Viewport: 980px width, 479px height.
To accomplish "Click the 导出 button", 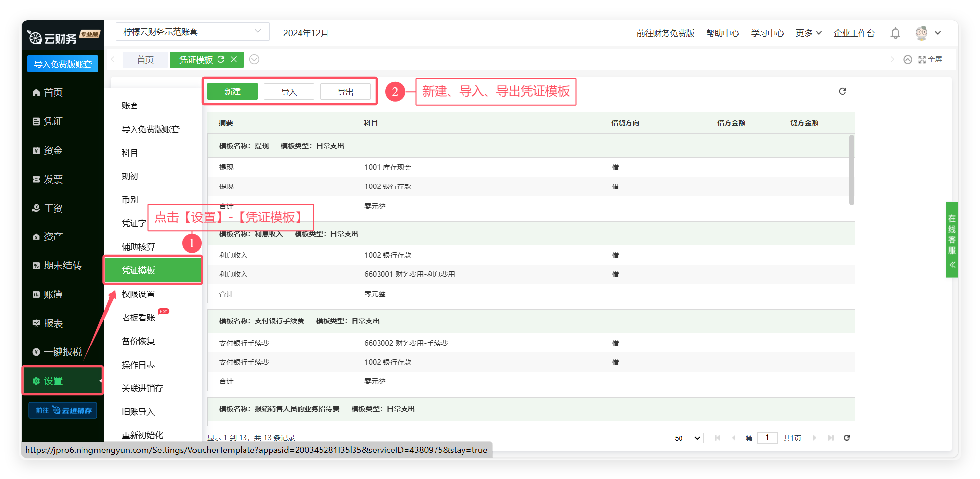I will pyautogui.click(x=345, y=92).
